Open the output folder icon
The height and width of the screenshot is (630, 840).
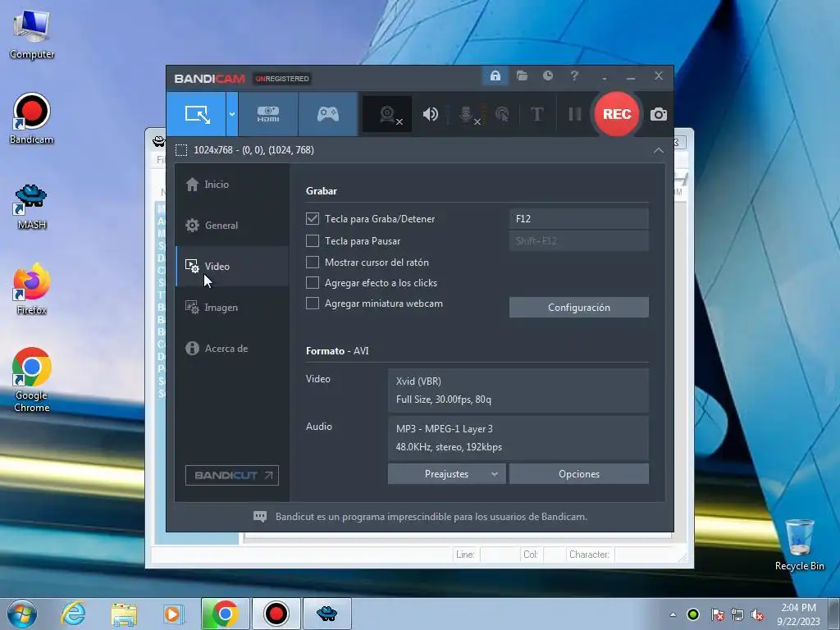[522, 76]
